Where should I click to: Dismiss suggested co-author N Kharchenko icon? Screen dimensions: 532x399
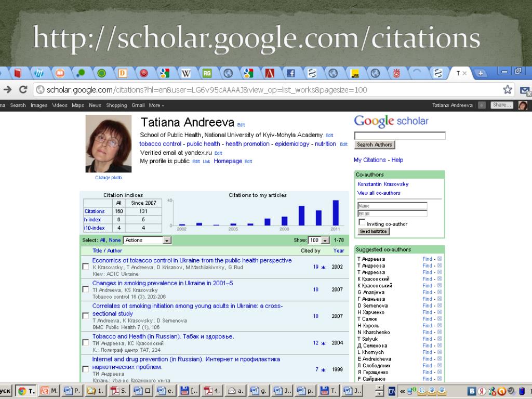coord(440,332)
